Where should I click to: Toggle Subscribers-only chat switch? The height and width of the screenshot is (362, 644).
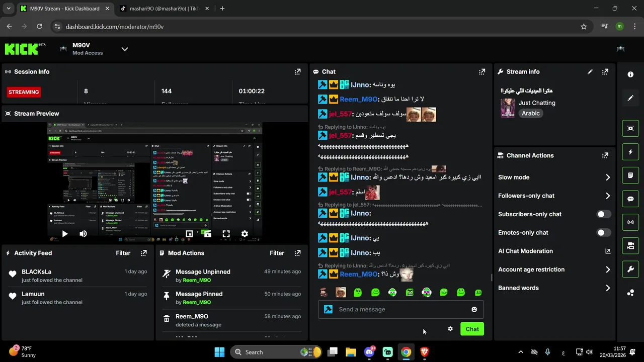(604, 214)
